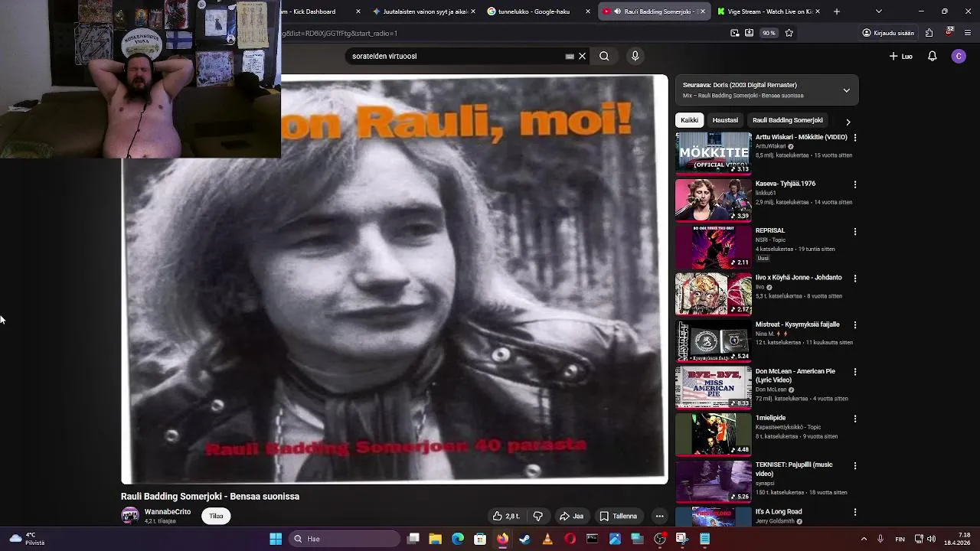Viewport: 980px width, 551px height.
Task: Open the weather widget 4°C Pilvistä
Action: (x=26, y=539)
